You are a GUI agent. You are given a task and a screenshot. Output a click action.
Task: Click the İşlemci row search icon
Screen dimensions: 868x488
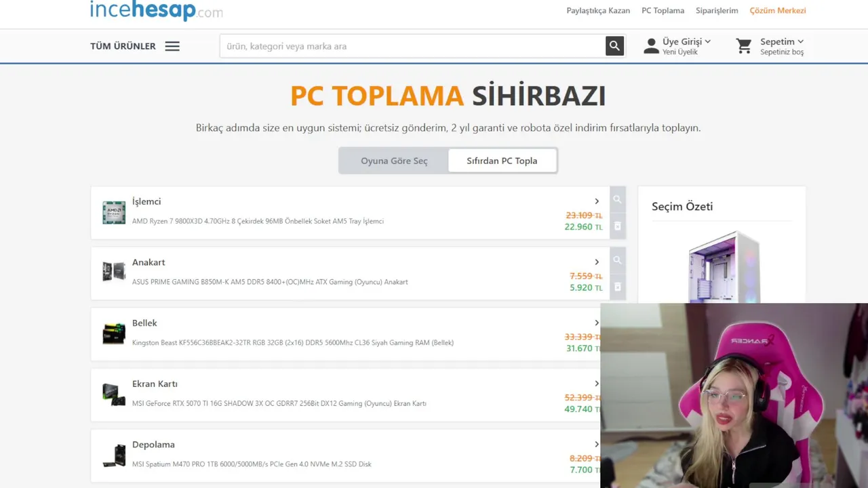617,200
